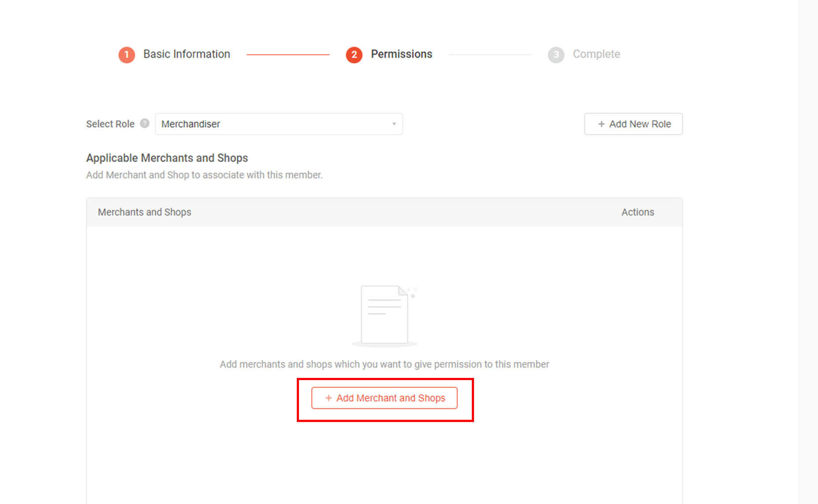Image resolution: width=818 pixels, height=504 pixels.
Task: Click the grayed step 3 circle icon
Action: point(556,55)
